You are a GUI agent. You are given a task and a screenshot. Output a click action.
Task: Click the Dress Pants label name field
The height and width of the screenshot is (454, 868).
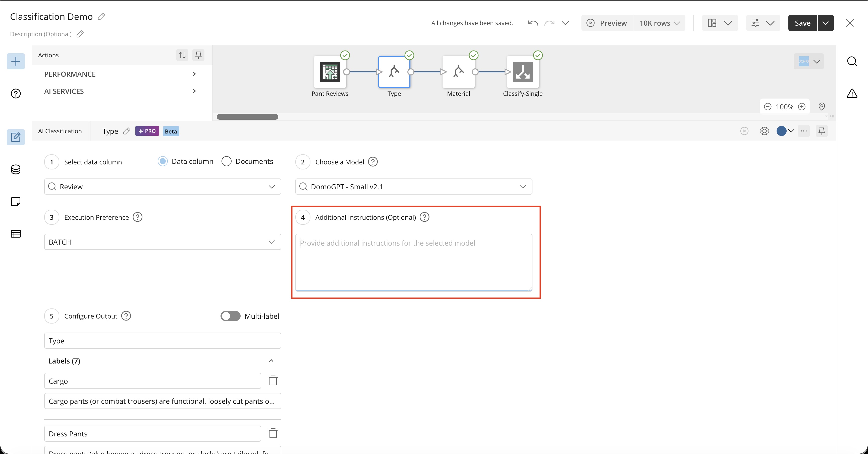[152, 433]
